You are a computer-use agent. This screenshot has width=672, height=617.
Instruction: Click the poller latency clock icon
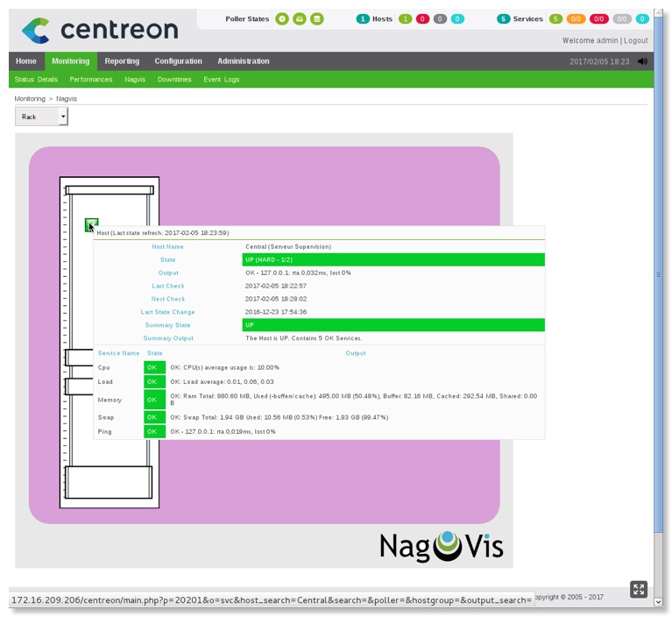coord(282,19)
